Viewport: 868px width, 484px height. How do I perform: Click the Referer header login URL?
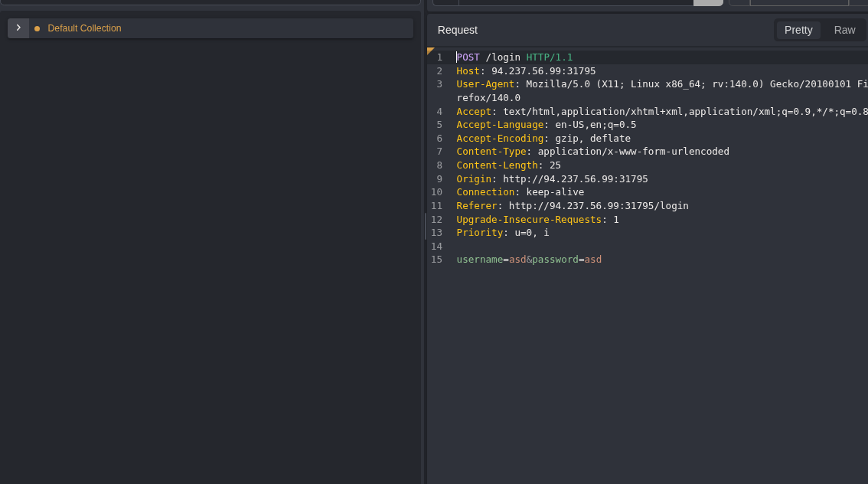click(598, 206)
